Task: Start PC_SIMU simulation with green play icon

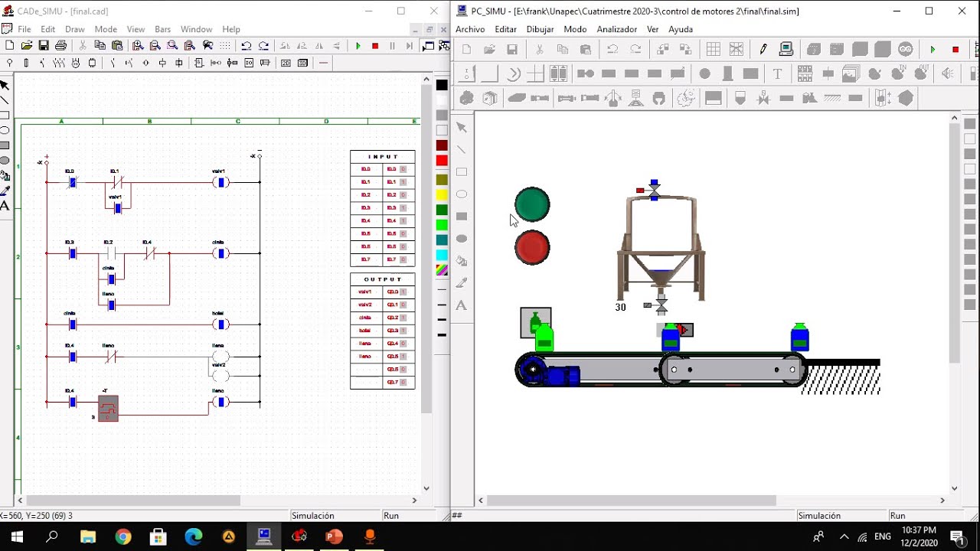Action: tap(933, 50)
